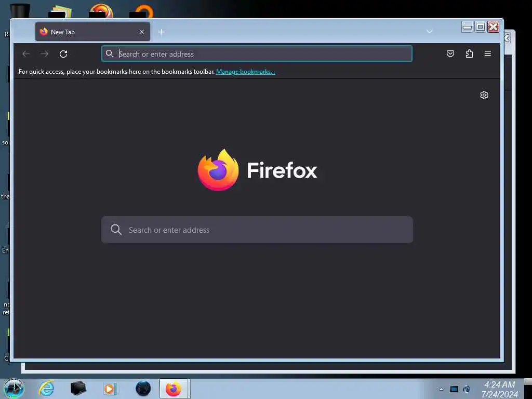Reload the current page

click(x=63, y=54)
